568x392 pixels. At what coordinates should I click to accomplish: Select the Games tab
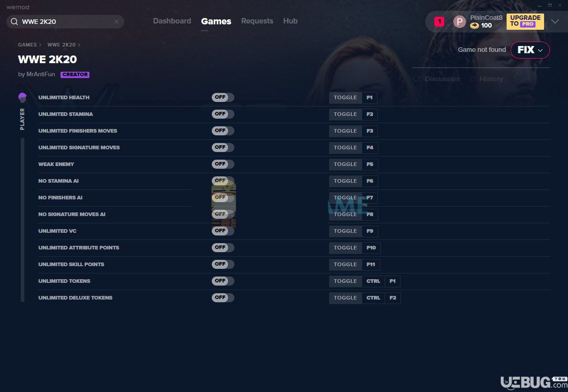pos(216,21)
